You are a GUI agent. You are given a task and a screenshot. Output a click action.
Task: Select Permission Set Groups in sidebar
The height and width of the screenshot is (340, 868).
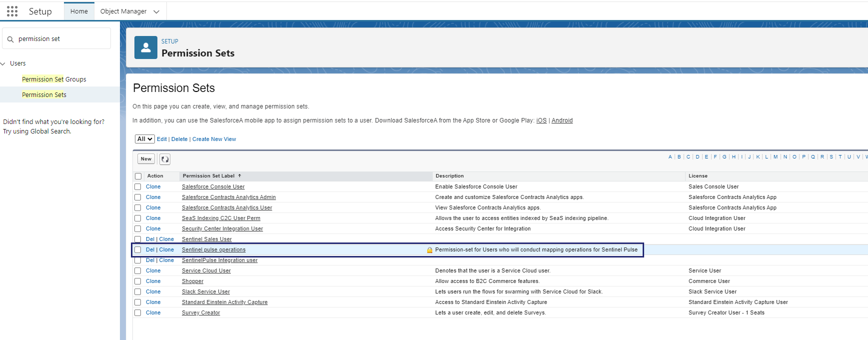(x=54, y=79)
